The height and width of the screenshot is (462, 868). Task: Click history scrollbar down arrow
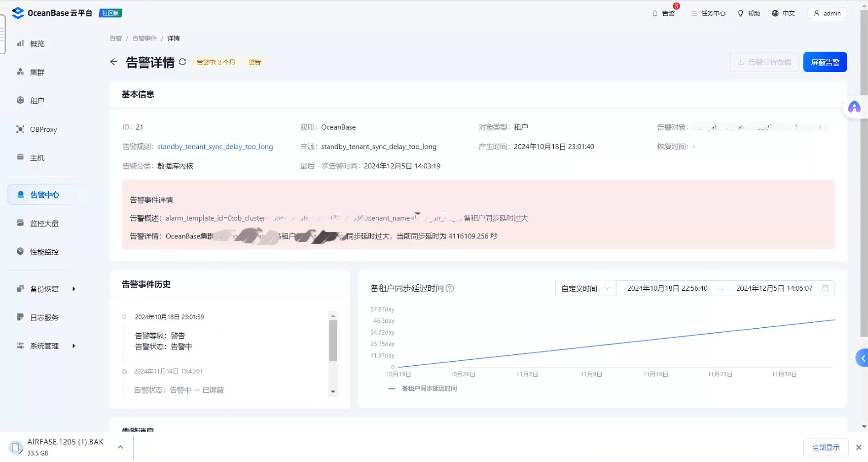coord(333,392)
